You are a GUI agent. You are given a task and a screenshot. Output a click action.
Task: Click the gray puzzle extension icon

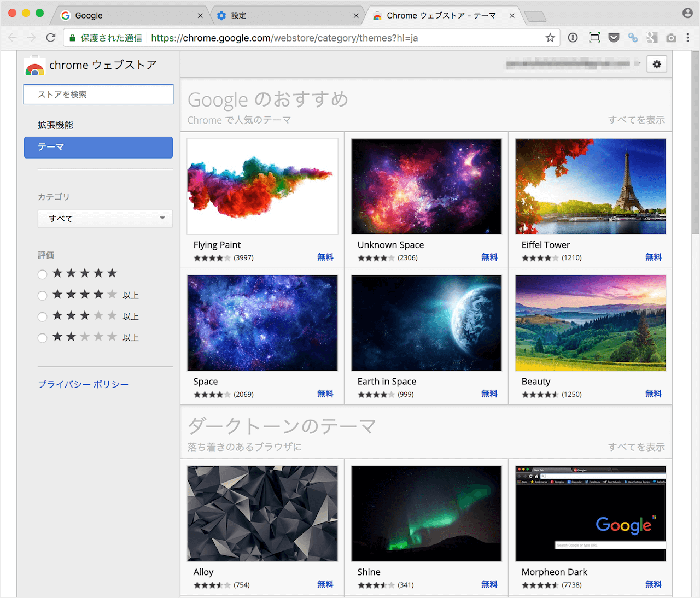tap(652, 38)
